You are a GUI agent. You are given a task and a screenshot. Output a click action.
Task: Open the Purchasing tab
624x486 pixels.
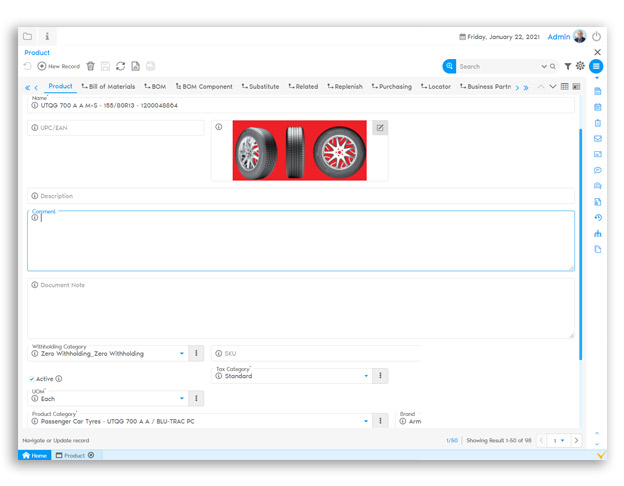tap(391, 87)
